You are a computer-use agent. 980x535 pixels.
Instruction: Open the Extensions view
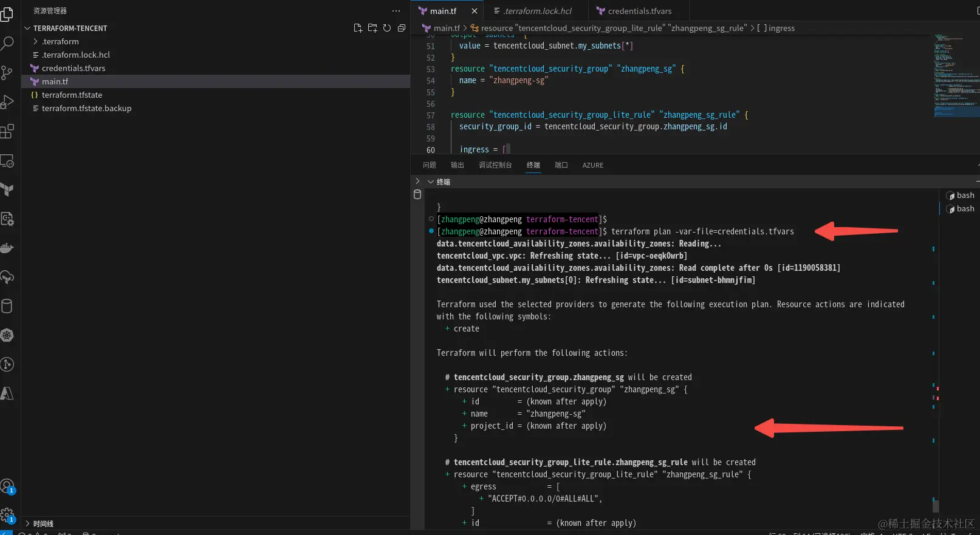[x=7, y=131]
